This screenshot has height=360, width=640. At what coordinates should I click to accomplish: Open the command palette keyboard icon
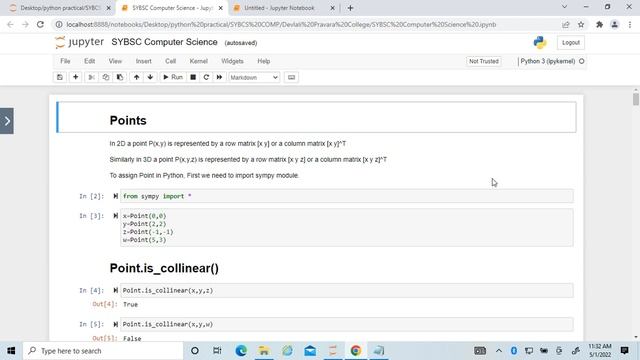(291, 77)
